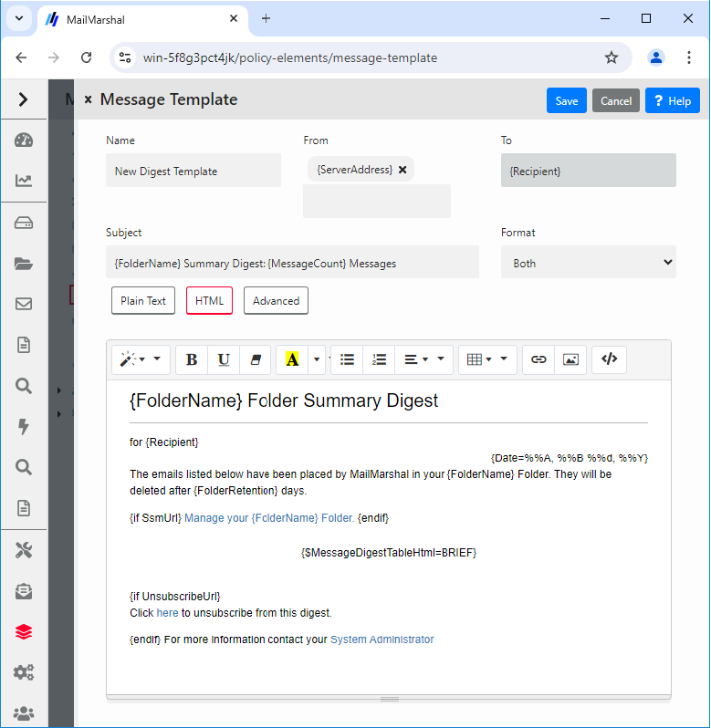Click the lower document icon in sidebar
Image resolution: width=711 pixels, height=728 pixels.
(24, 508)
